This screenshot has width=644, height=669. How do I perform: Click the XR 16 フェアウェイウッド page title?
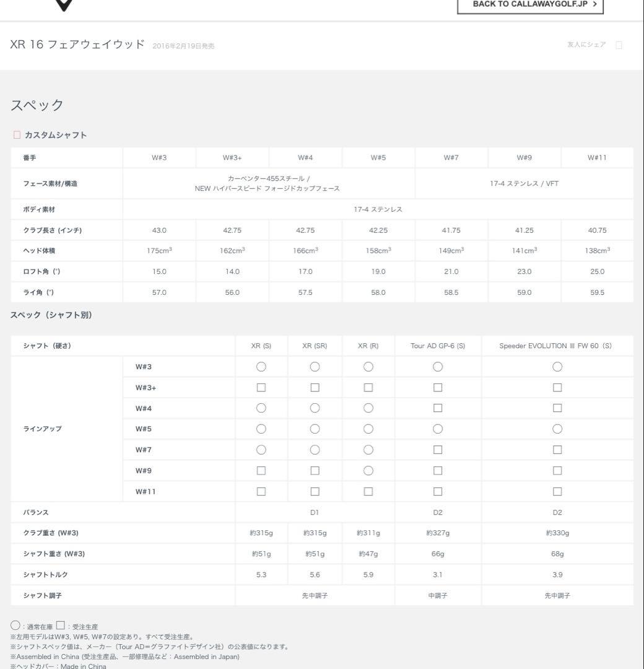tap(77, 45)
